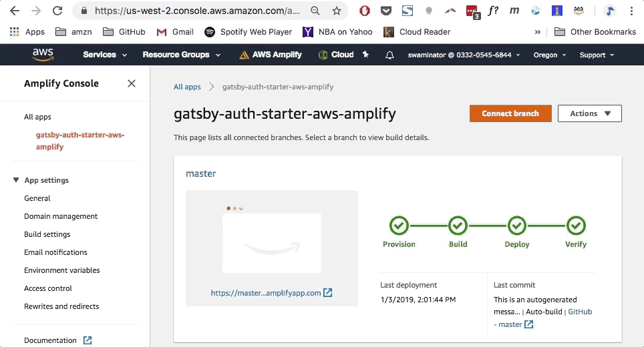Open General settings
644x347 pixels.
point(37,198)
